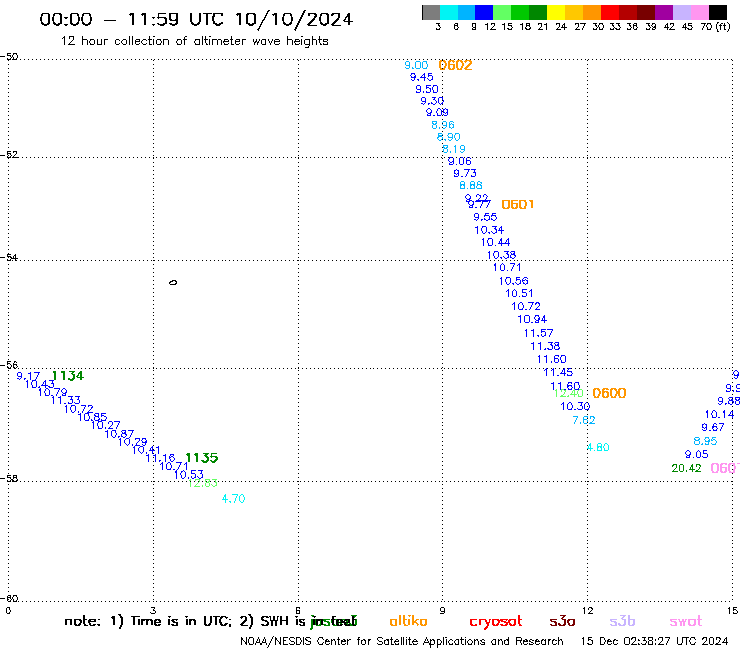Select the '15 Dec 02:38:27 UTC 2024' timestamp
This screenshot has width=740, height=650.
point(654,642)
